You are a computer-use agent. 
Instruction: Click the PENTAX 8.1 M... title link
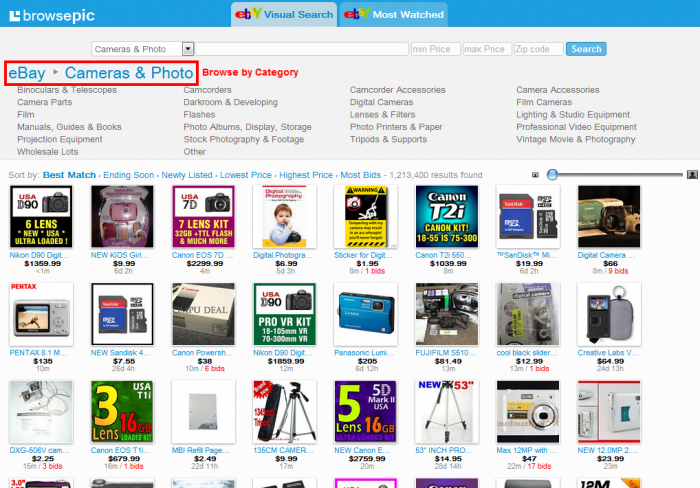click(x=38, y=353)
